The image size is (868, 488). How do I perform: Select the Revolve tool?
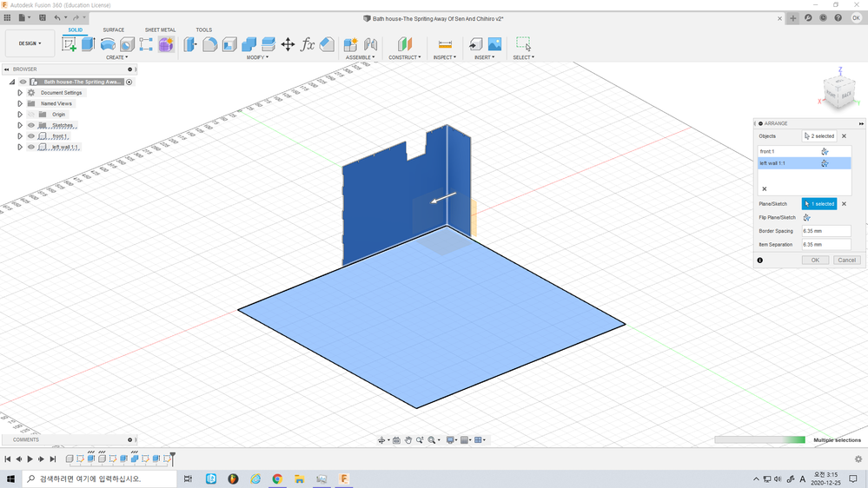pos(108,44)
